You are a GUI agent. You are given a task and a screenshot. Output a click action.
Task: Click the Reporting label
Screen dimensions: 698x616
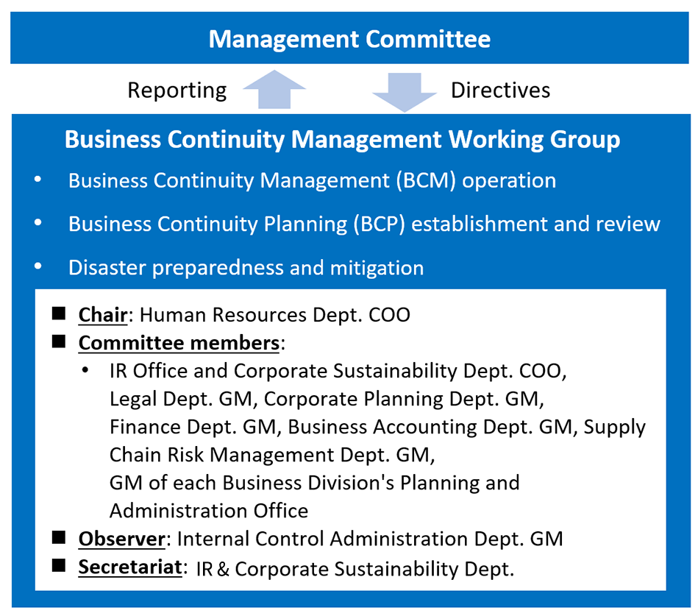177,91
